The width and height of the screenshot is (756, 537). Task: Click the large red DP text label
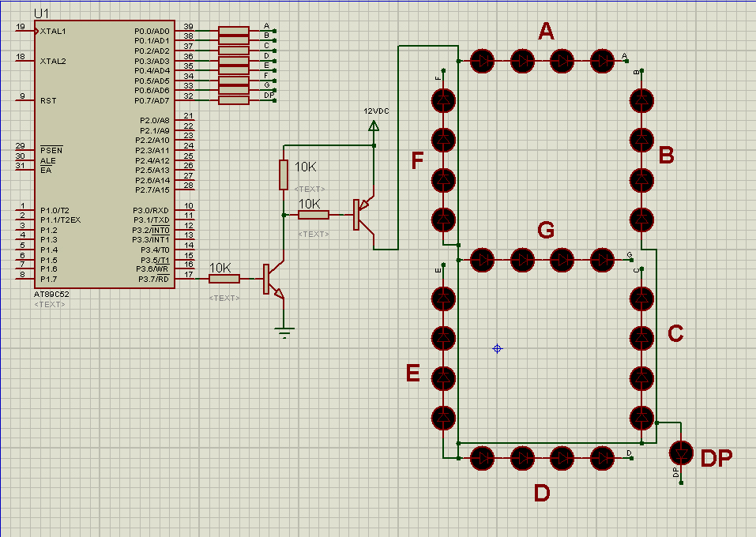point(716,458)
